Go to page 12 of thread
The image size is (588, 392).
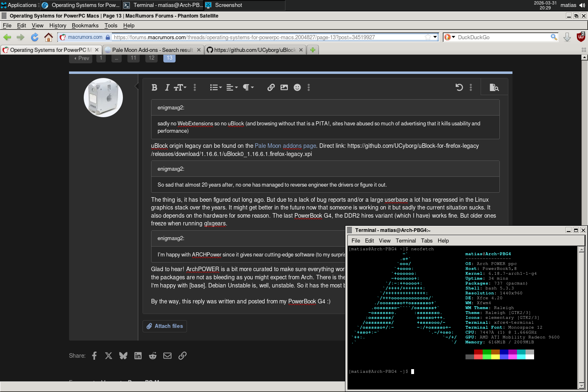coord(151,58)
